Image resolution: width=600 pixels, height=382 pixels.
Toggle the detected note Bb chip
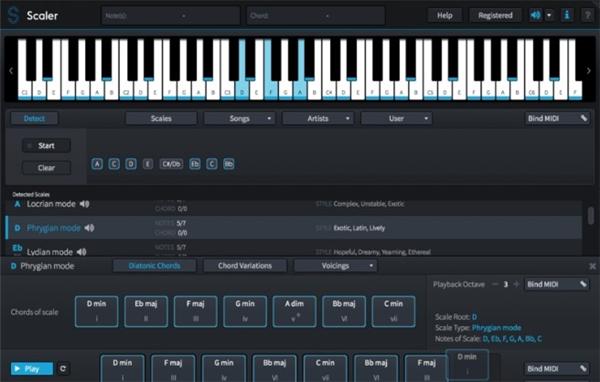point(228,164)
